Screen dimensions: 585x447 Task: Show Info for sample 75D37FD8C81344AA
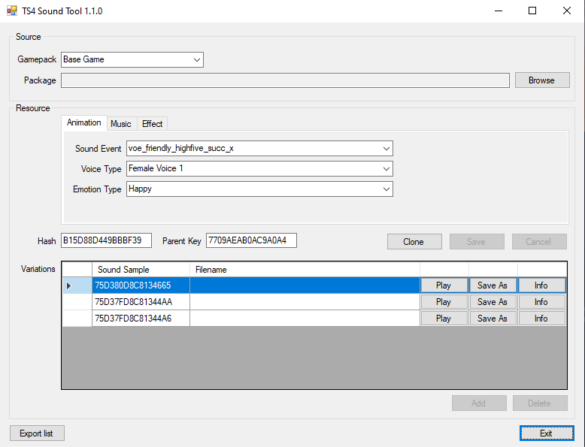click(x=542, y=302)
